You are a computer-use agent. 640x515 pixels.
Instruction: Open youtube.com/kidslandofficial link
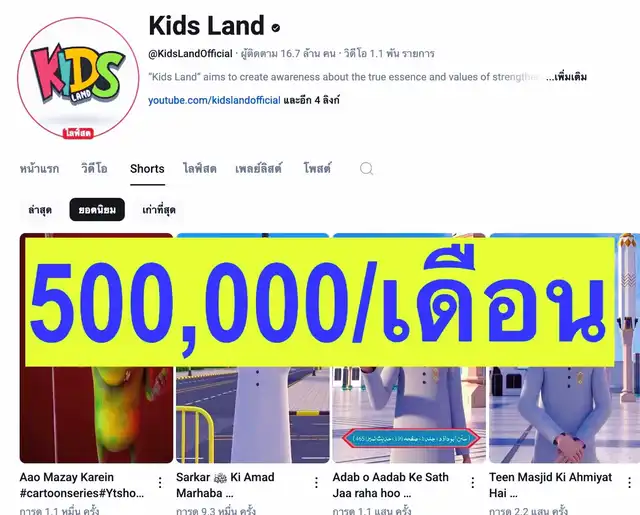click(214, 100)
